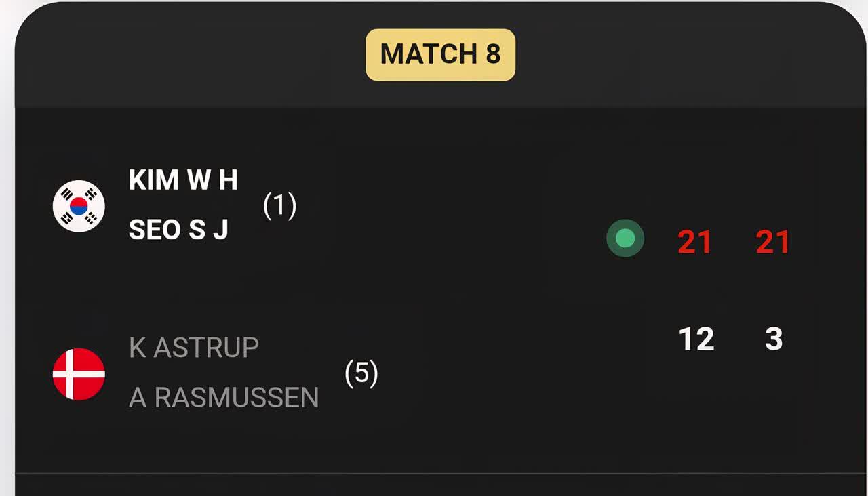The width and height of the screenshot is (868, 496).
Task: Tap the MATCH 8 badge
Action: click(x=440, y=54)
